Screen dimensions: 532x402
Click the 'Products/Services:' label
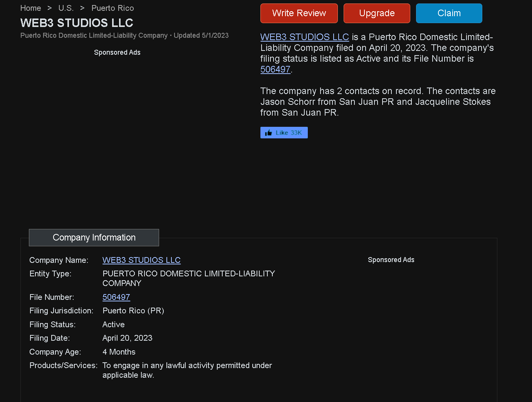64,365
